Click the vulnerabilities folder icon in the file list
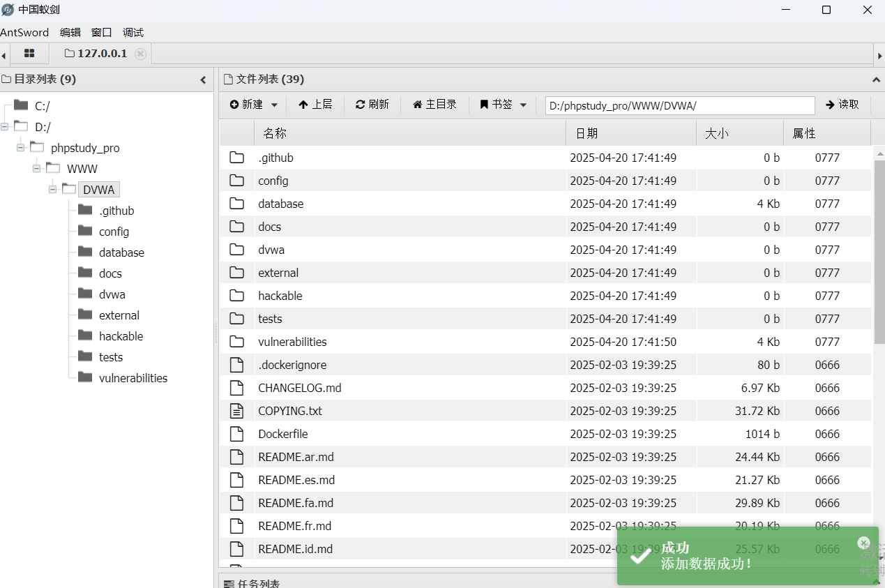885x588 pixels. pyautogui.click(x=237, y=342)
